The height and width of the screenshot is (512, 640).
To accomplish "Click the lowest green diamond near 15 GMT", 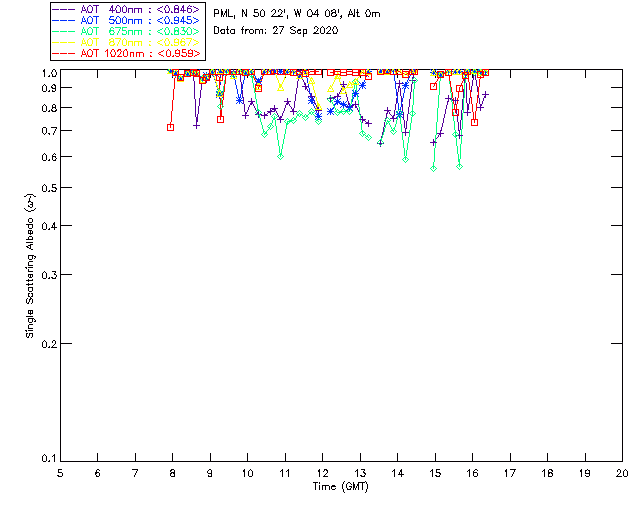I will coord(433,168).
